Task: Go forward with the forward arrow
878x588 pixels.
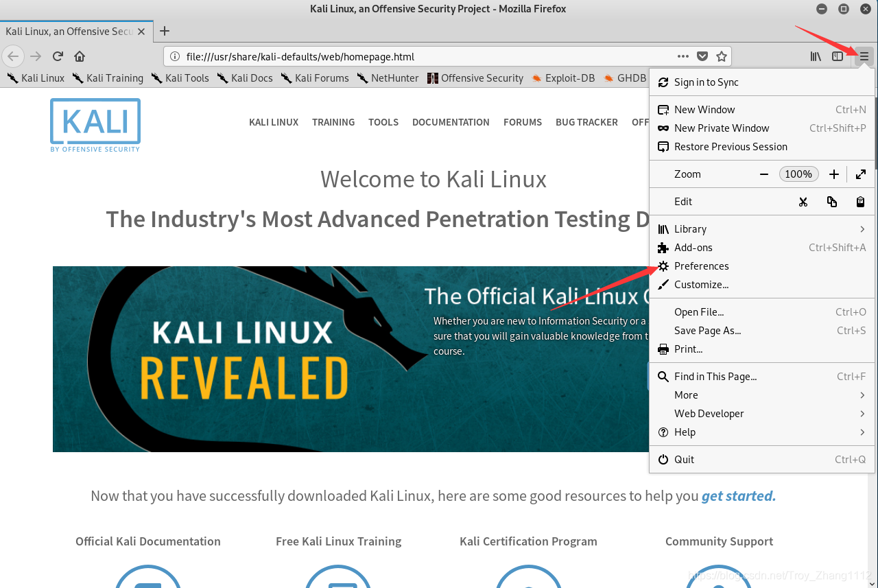Action: point(36,56)
